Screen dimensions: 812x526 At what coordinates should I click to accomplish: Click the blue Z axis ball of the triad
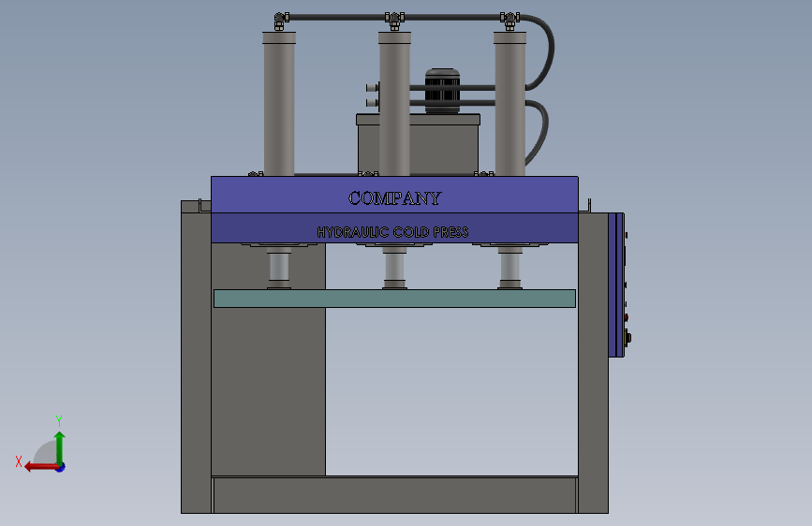click(x=61, y=467)
